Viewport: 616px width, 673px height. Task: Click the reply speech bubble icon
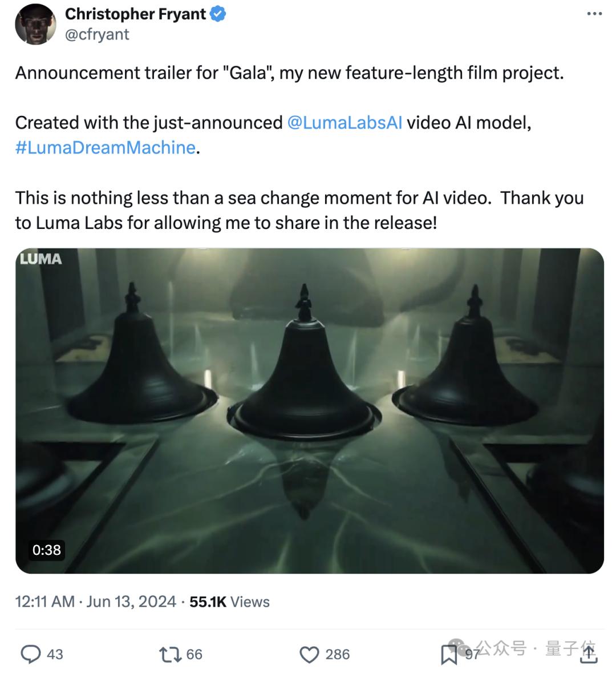click(x=31, y=654)
